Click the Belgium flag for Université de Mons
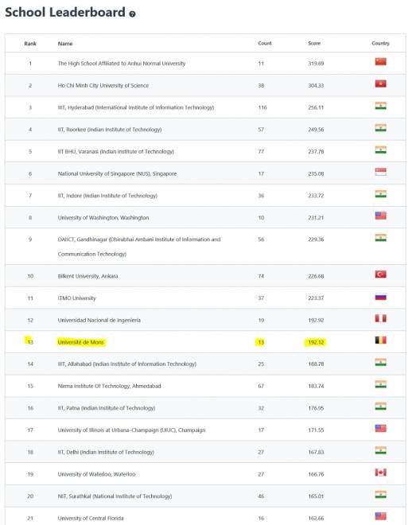 coord(380,340)
